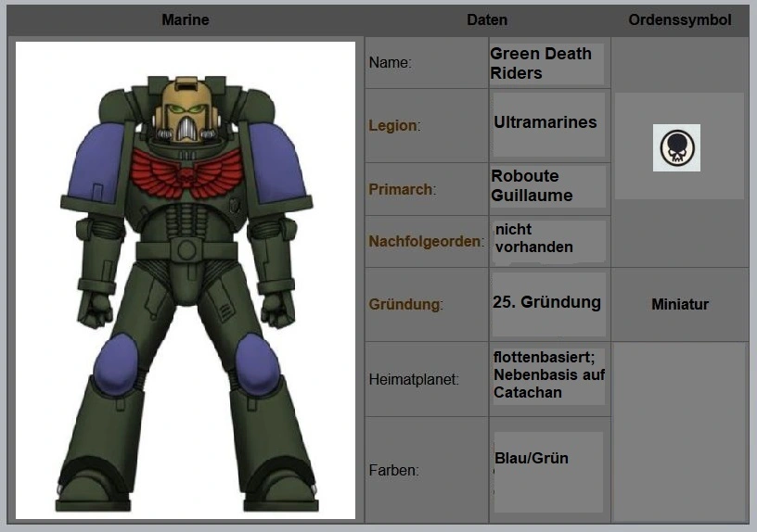
Task: Click the 'Farben:' row label
Action: coord(393,470)
